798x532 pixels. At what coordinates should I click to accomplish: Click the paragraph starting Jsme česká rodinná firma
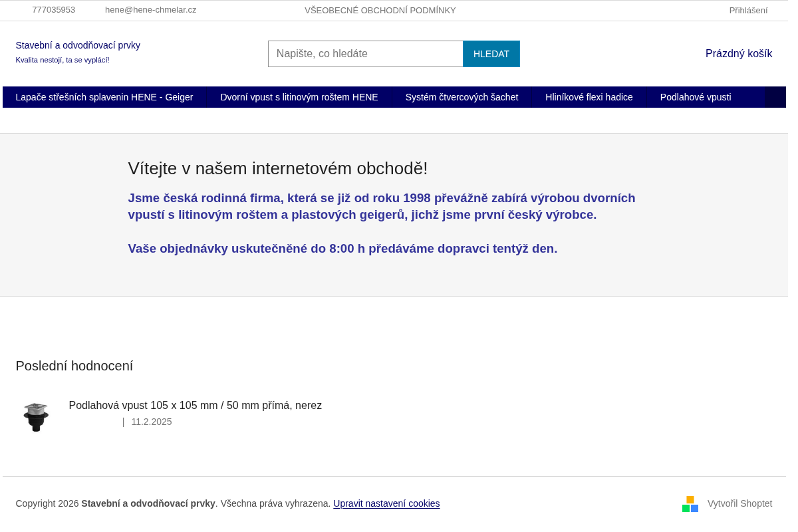click(382, 206)
